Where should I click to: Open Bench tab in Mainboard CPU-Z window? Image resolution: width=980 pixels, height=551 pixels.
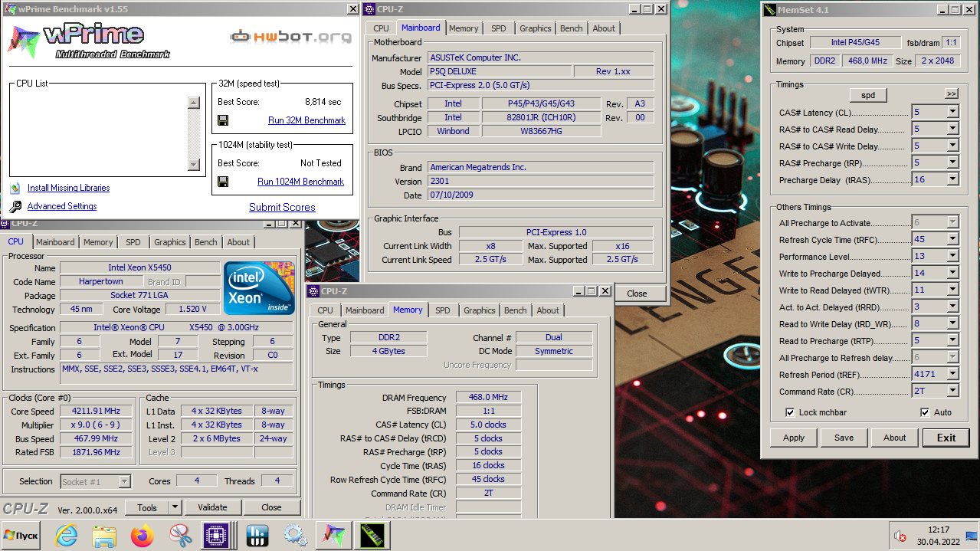pos(572,28)
